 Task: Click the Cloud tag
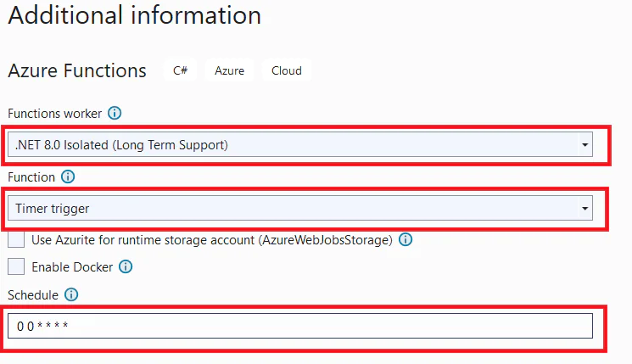click(x=287, y=70)
